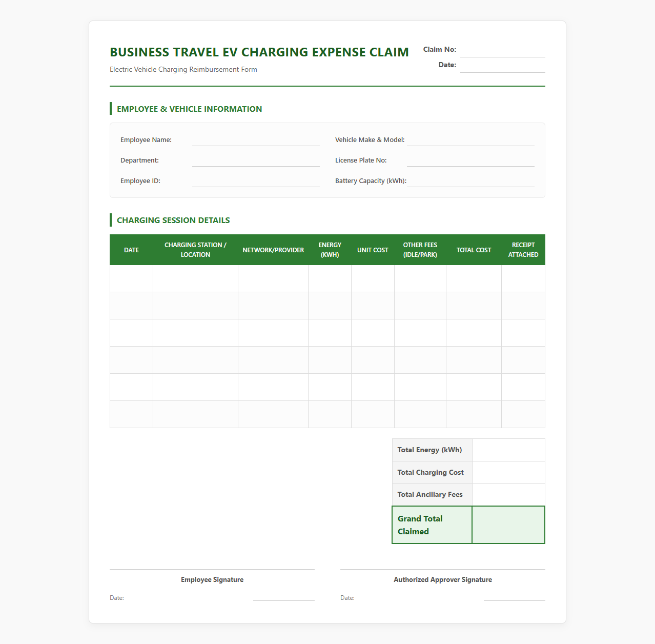
Task: Click the Charging Session Details heading
Action: pos(173,220)
